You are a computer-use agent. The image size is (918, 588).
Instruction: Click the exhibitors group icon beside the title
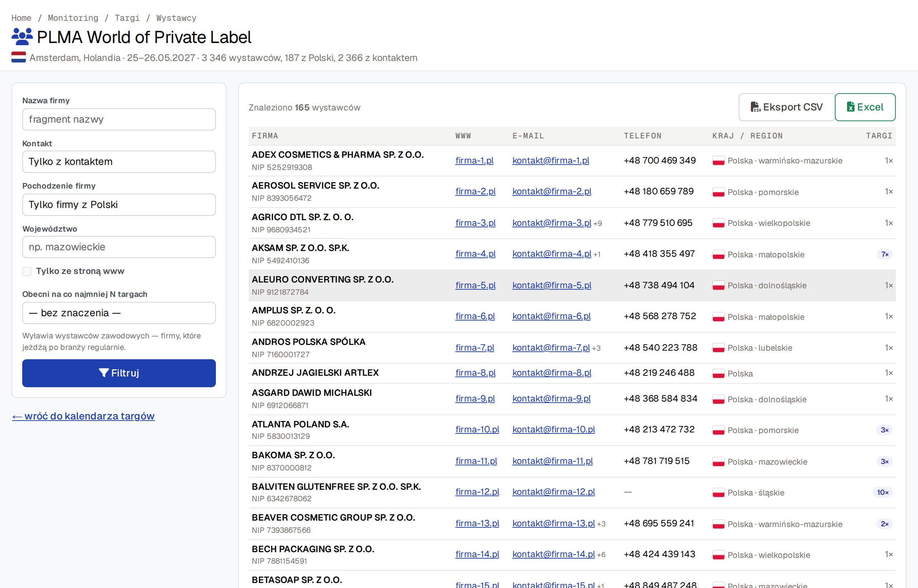pyautogui.click(x=22, y=37)
